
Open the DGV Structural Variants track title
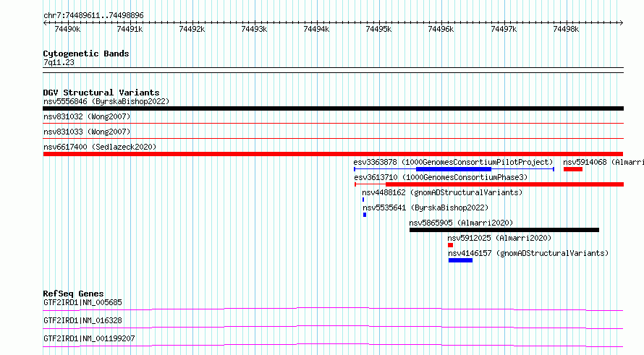pos(101,93)
